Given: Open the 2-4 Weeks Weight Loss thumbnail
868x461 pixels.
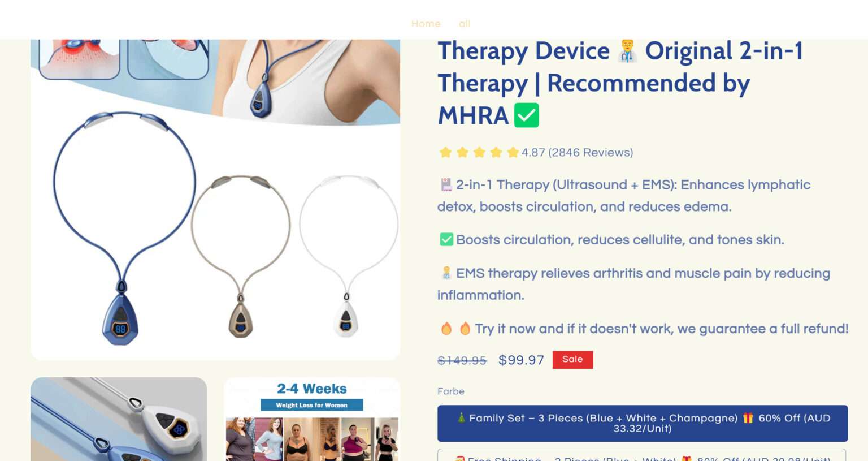Looking at the screenshot, I should [x=312, y=419].
